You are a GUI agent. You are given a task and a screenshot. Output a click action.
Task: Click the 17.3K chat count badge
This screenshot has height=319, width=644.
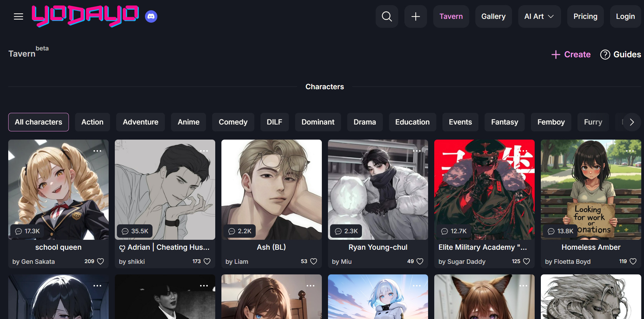pos(27,231)
